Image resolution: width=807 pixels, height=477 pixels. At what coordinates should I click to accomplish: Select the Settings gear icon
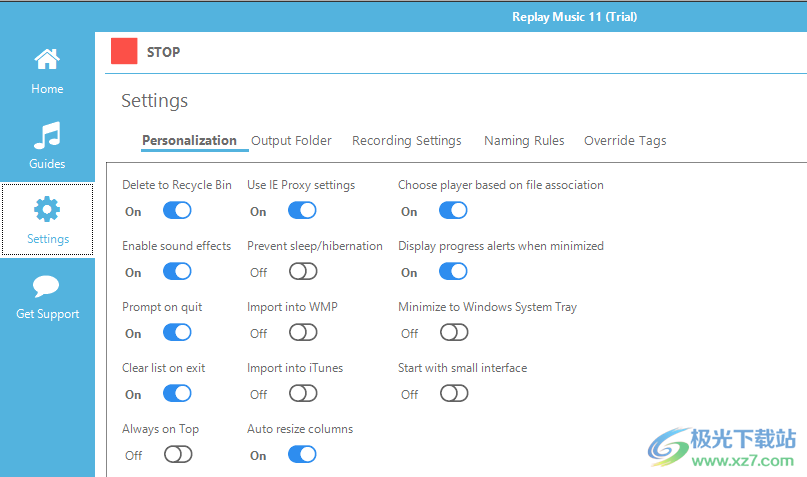tap(47, 209)
